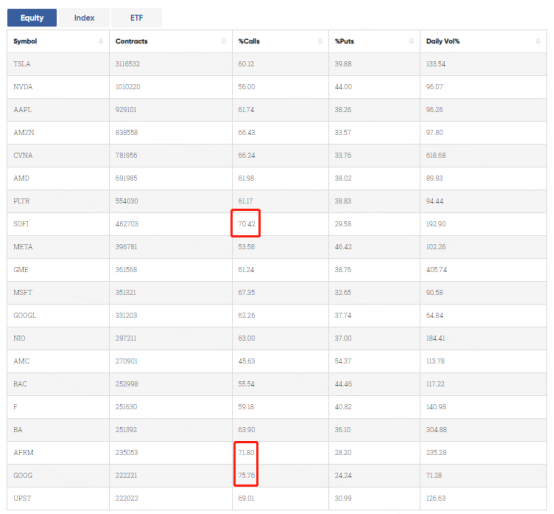Click NIO %Calls value 63.00
Viewport: 554px width, 514px height.
pos(247,338)
